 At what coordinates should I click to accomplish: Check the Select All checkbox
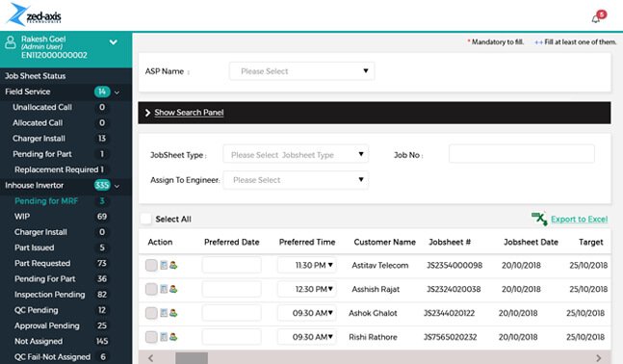tap(145, 219)
